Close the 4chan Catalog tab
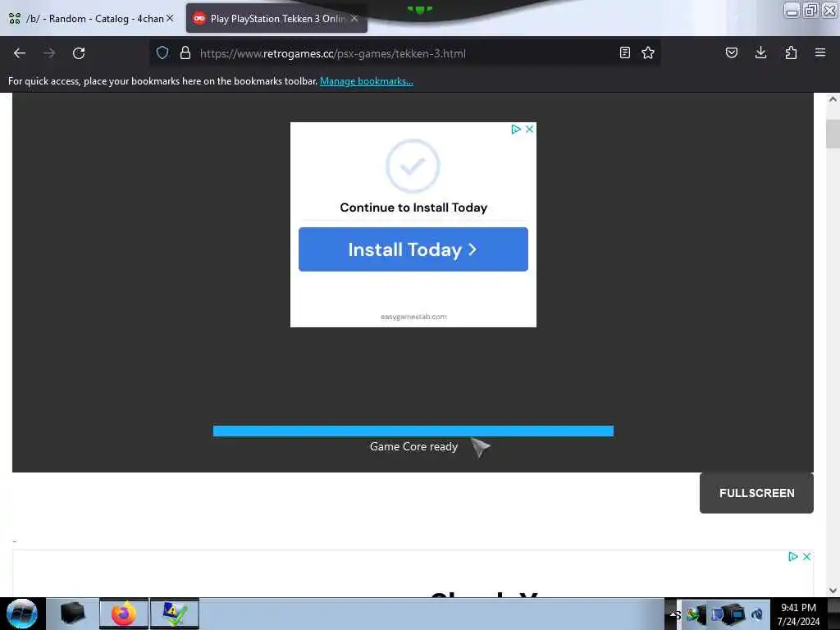Screen dimensions: 840x630 (x=170, y=18)
